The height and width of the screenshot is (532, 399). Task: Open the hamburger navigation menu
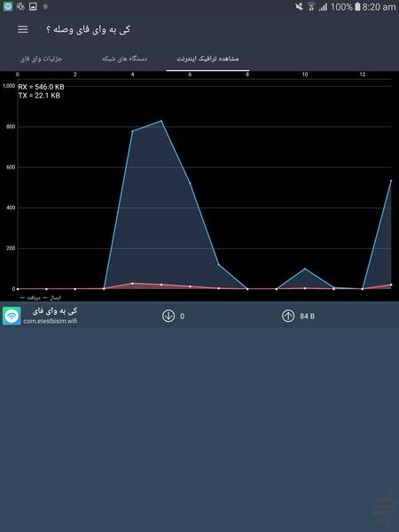point(23,29)
